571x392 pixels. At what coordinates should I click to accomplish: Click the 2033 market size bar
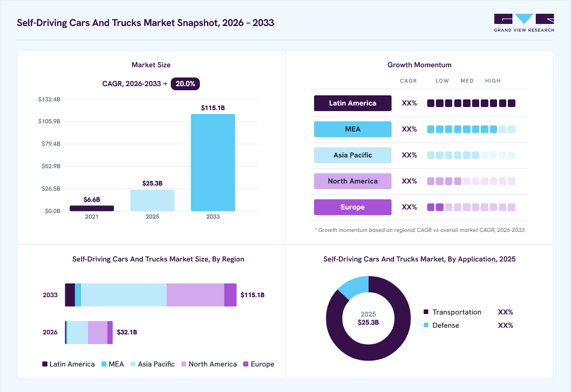pos(213,162)
